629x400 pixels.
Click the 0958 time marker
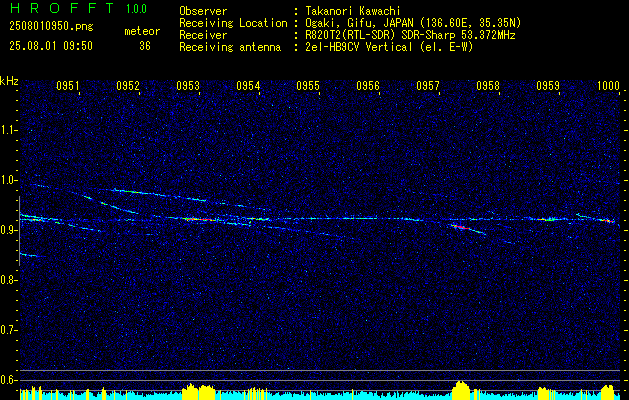(488, 85)
